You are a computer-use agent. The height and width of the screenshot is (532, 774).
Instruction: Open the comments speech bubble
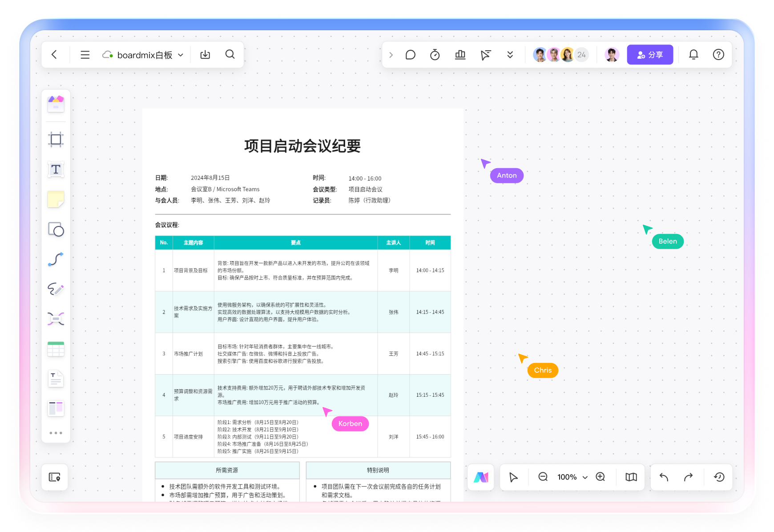click(x=410, y=55)
